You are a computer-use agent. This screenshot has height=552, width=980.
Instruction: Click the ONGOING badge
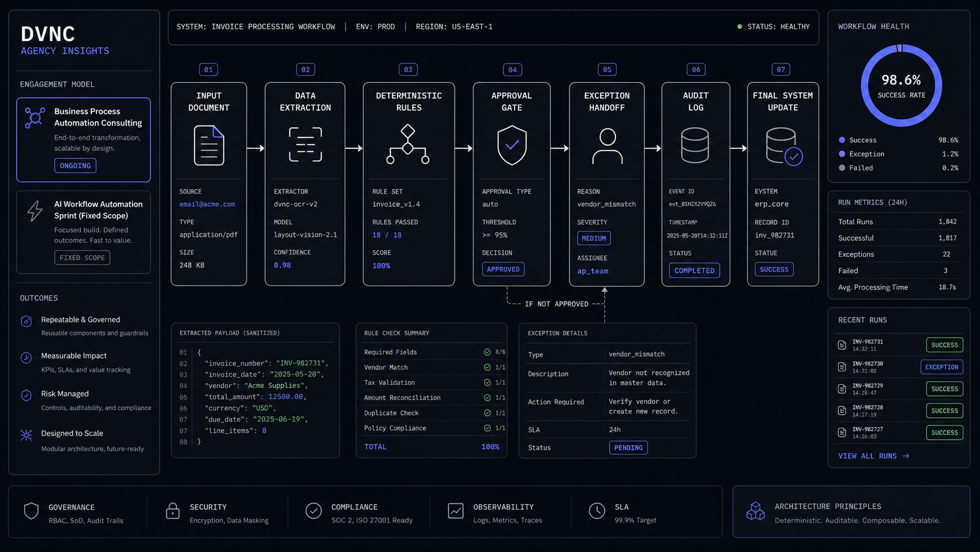point(75,165)
